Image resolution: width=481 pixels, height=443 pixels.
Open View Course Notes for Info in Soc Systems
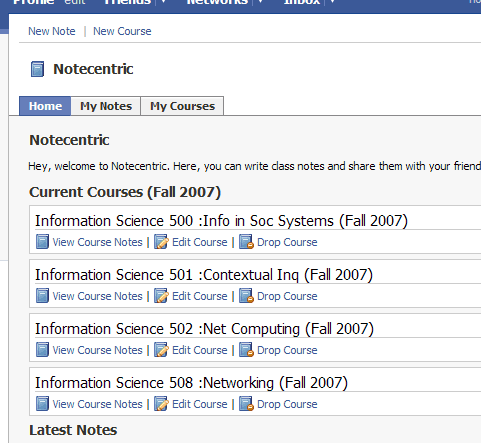pos(97,242)
